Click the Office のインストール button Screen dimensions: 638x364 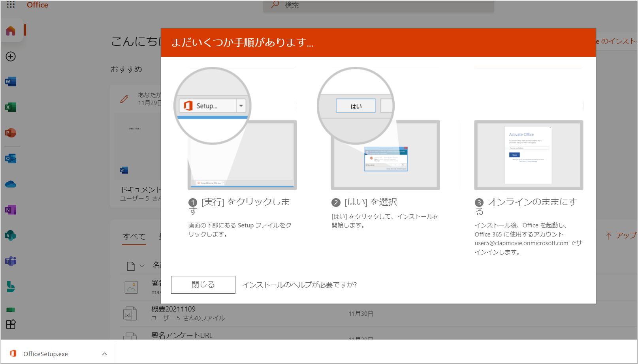click(616, 41)
